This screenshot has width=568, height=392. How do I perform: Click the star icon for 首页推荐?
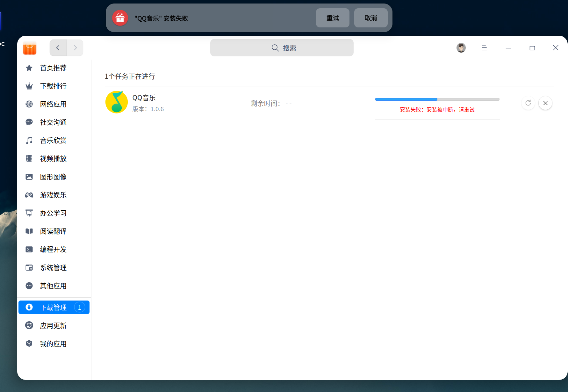(29, 68)
